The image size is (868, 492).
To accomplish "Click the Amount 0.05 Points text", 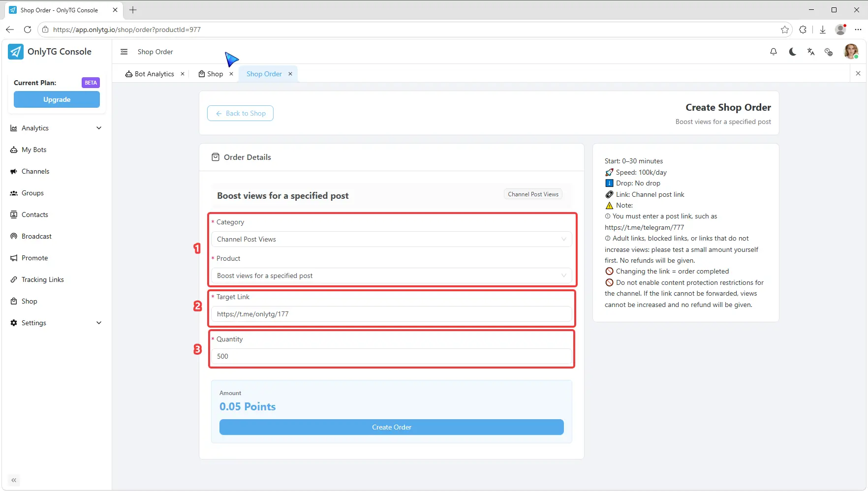I will (248, 406).
